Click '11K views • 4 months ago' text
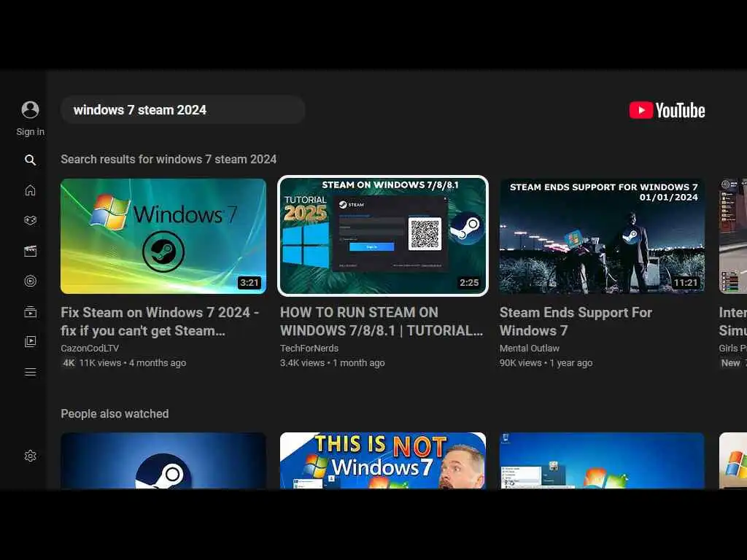This screenshot has width=747, height=560. coord(133,363)
